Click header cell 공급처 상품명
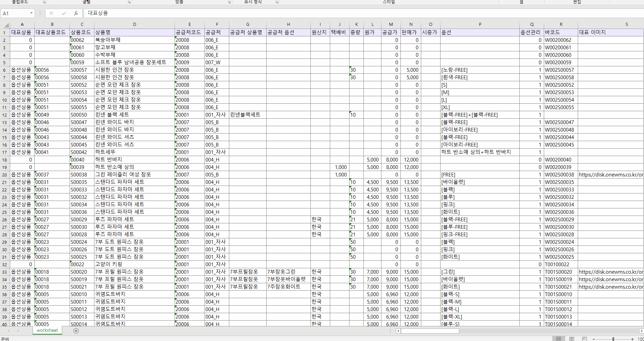The height and width of the screenshot is (341, 644). click(248, 32)
